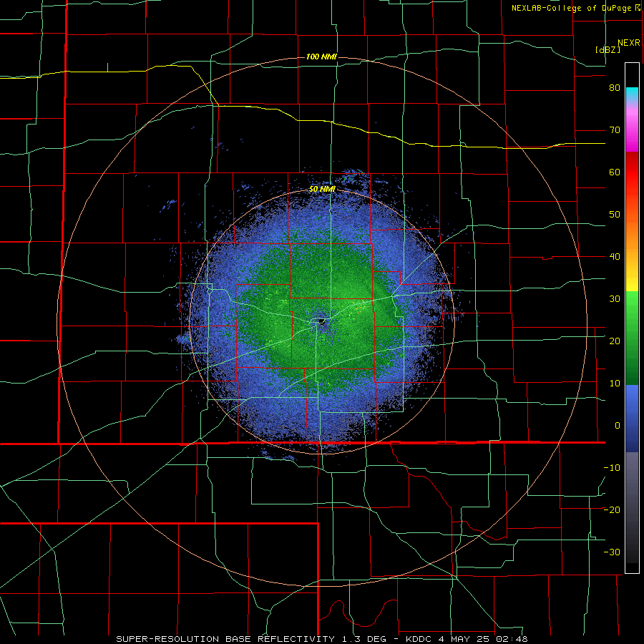Click the 30 value on the dBZ scale
The height and width of the screenshot is (644, 644).
pyautogui.click(x=615, y=299)
